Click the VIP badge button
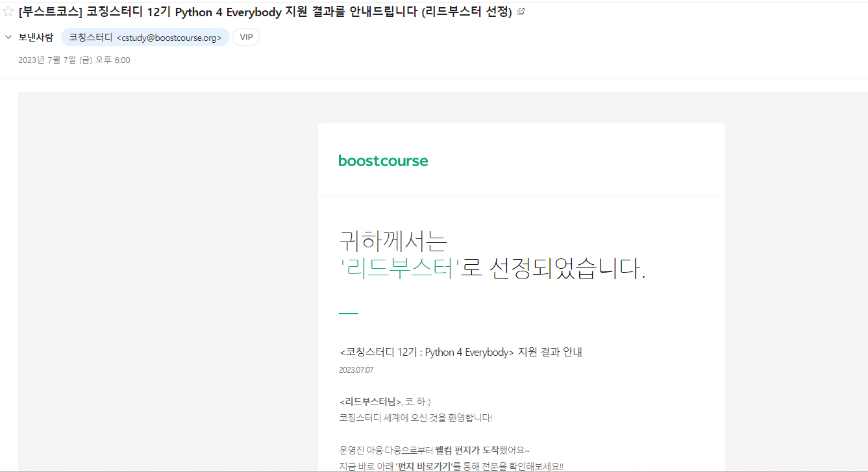The height and width of the screenshot is (472, 868). click(246, 37)
